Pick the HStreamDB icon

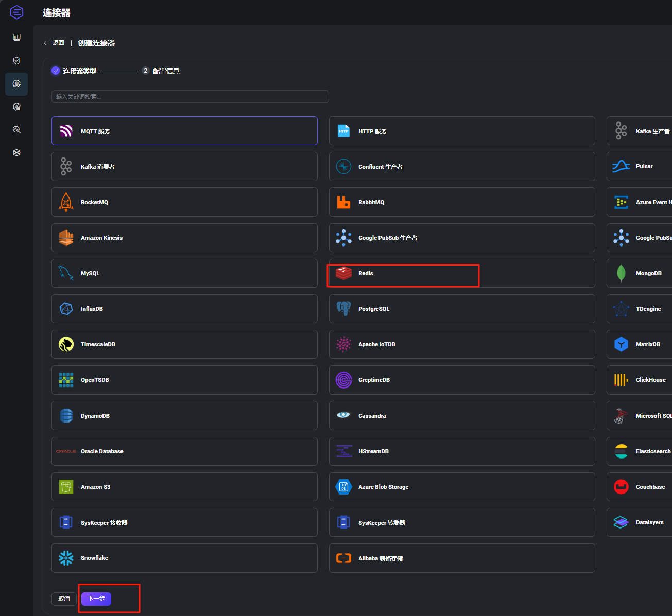[343, 451]
